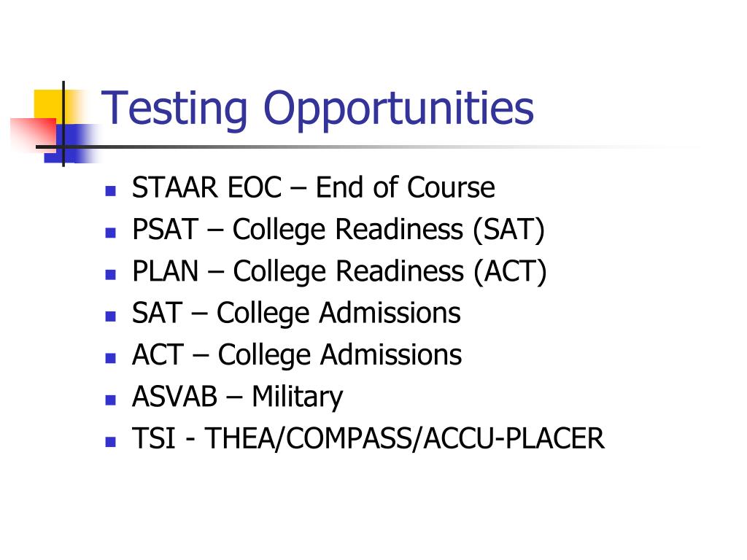Screen dimensions: 747x560
Task: Click the bullet icon before STAAR EOC
Action: [111, 191]
